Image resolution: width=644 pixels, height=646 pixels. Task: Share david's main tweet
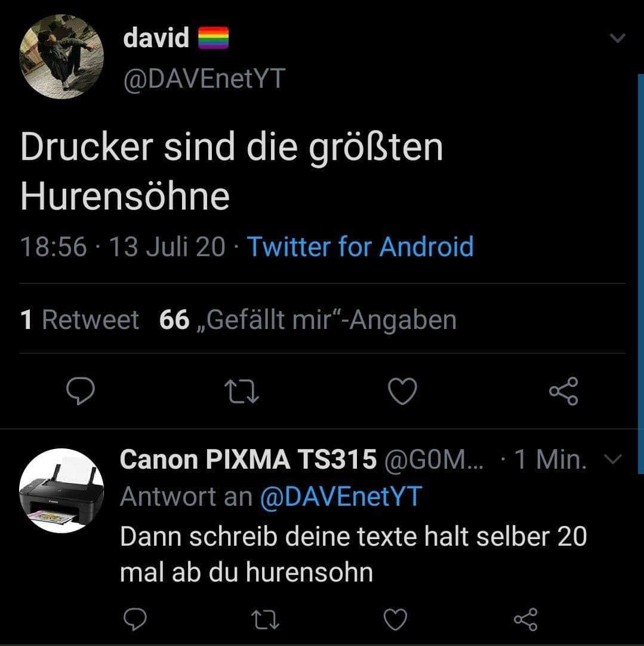[x=563, y=391]
